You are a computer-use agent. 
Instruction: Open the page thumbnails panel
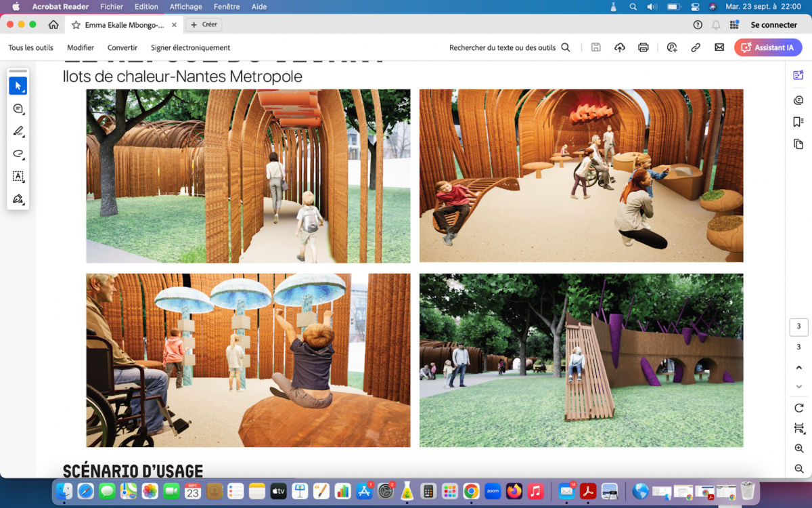pyautogui.click(x=798, y=144)
